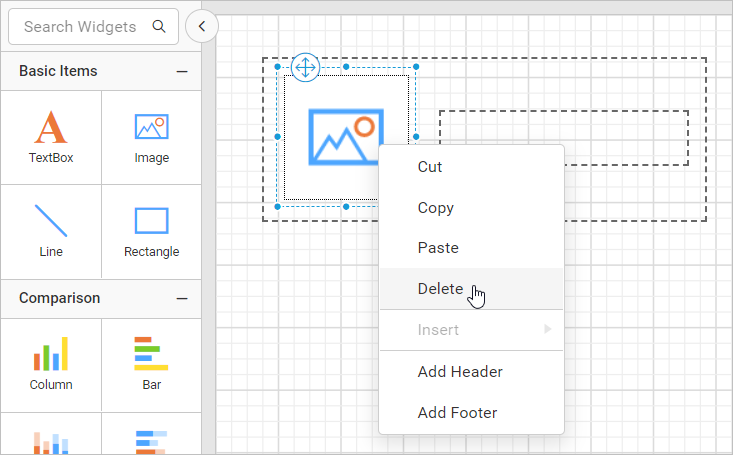
Task: Click Add Header in context menu
Action: tap(460, 372)
